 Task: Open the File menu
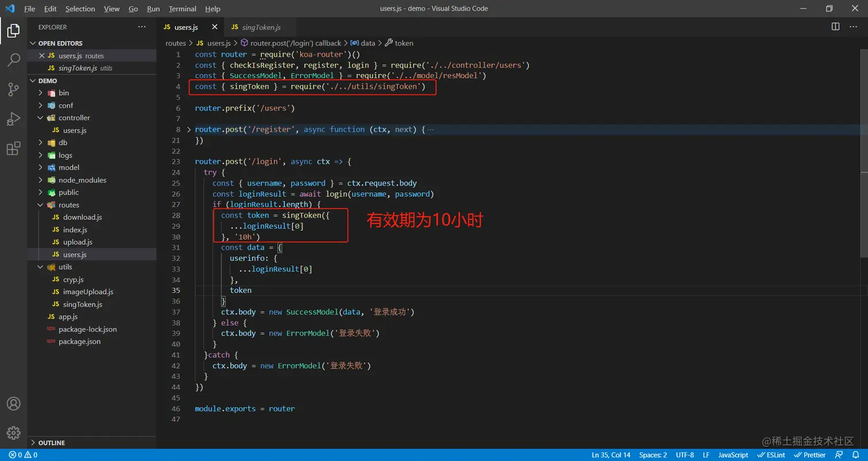(30, 9)
